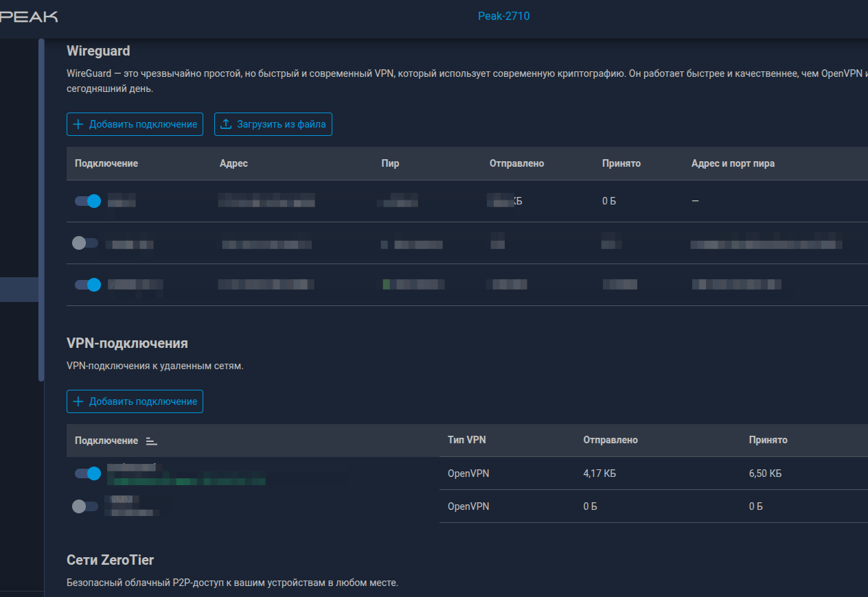Enable the second Wireguard connection toggle
This screenshot has width=868, height=597.
(85, 243)
